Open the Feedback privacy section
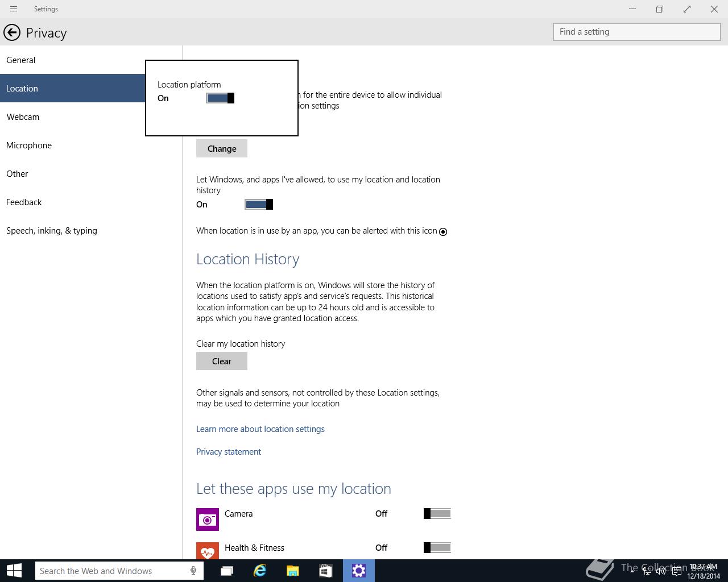This screenshot has height=582, width=728. pos(91,202)
